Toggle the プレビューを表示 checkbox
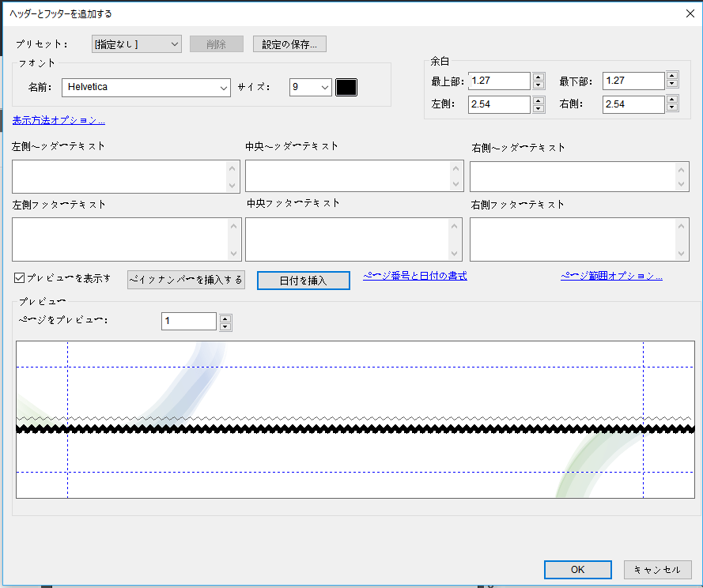 coord(17,277)
